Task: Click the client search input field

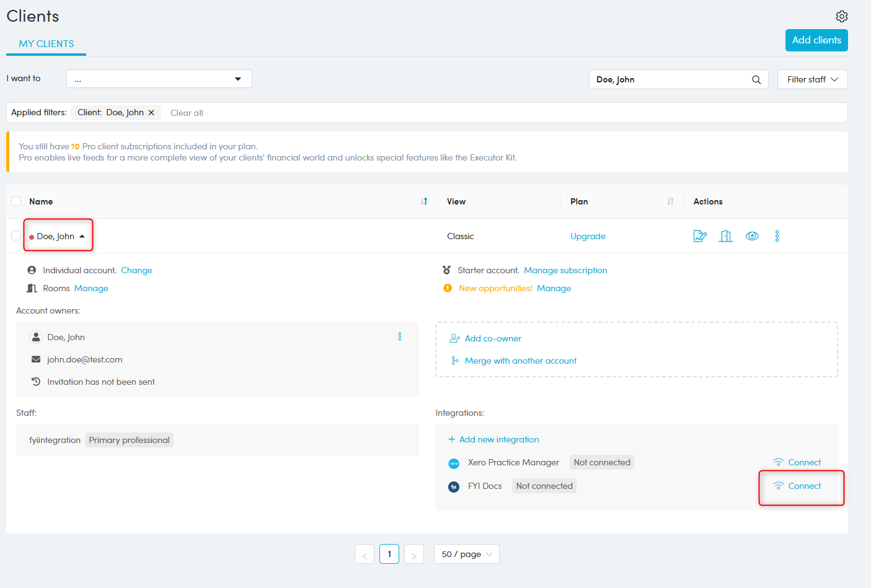Action: coord(670,79)
